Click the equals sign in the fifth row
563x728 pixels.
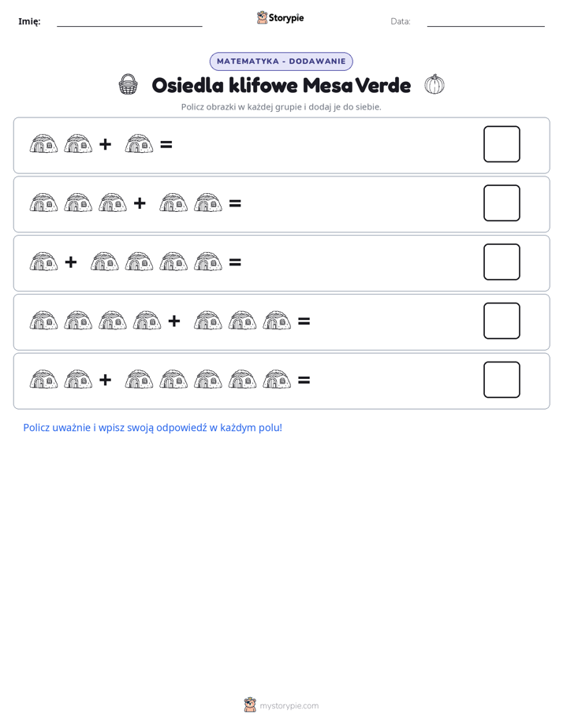[x=304, y=381]
